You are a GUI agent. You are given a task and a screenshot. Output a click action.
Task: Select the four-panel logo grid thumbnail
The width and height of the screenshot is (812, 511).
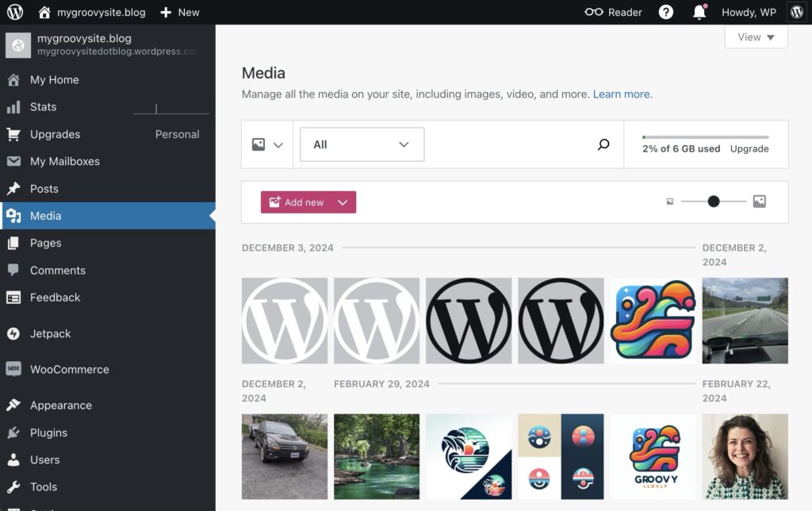coord(561,456)
